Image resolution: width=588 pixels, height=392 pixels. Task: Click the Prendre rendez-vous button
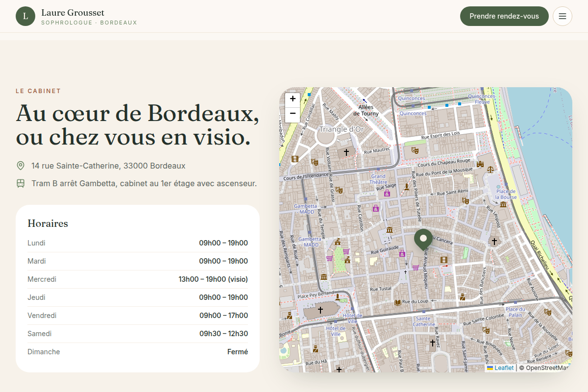pyautogui.click(x=504, y=16)
